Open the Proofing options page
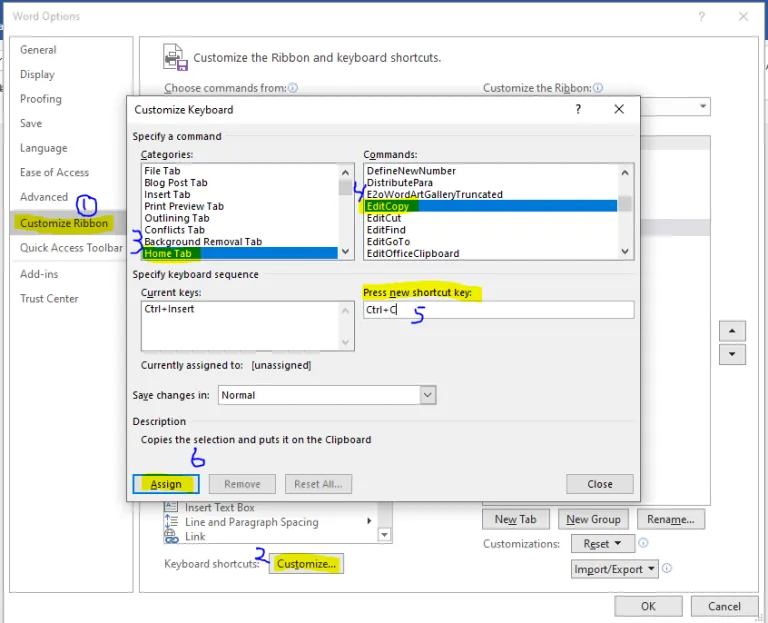 (41, 99)
